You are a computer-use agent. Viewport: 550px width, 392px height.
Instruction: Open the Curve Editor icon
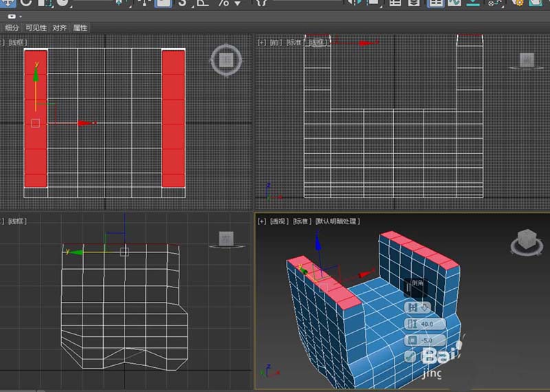454,3
